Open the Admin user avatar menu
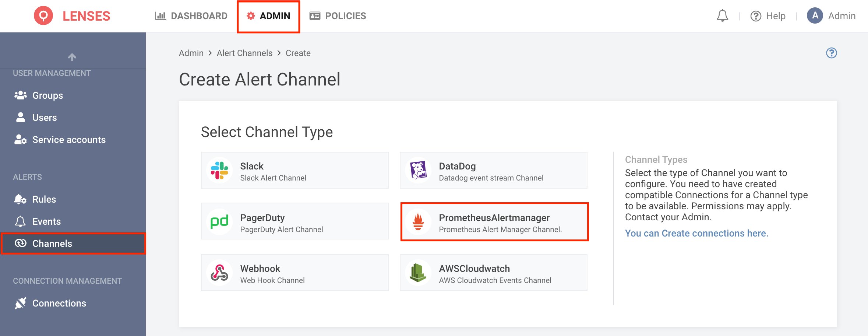Image resolution: width=868 pixels, height=336 pixels. 815,16
